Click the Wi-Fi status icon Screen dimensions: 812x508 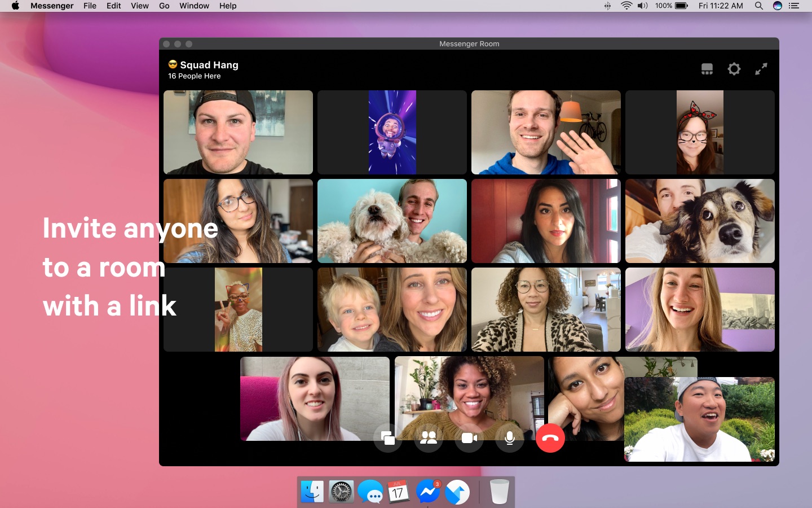point(626,6)
